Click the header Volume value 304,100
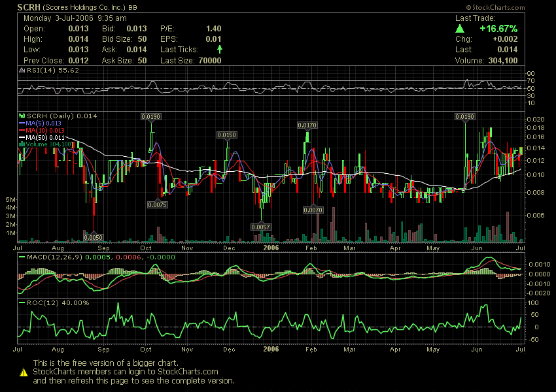 pyautogui.click(x=503, y=61)
